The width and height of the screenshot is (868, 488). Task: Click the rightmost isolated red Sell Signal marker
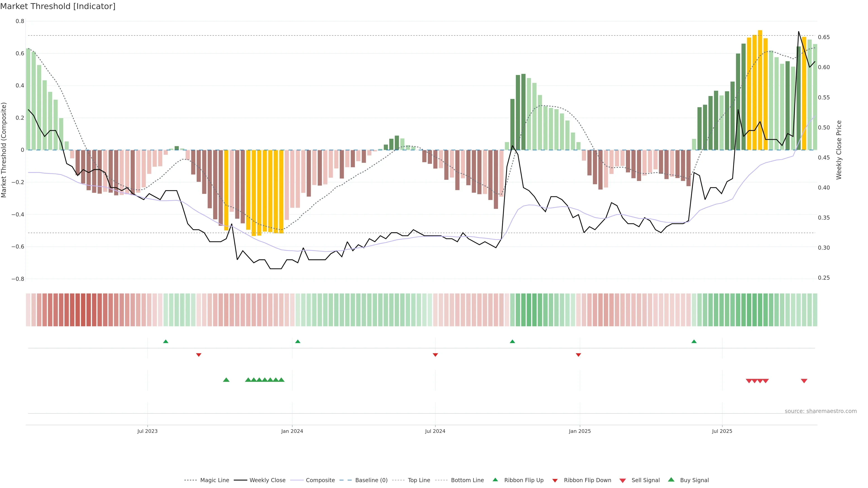click(804, 381)
